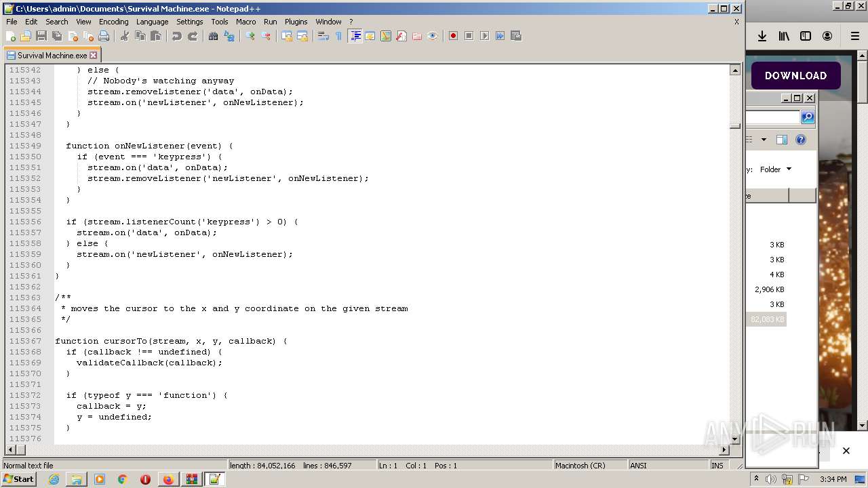Click the INS mode indicator in status bar

click(x=717, y=466)
